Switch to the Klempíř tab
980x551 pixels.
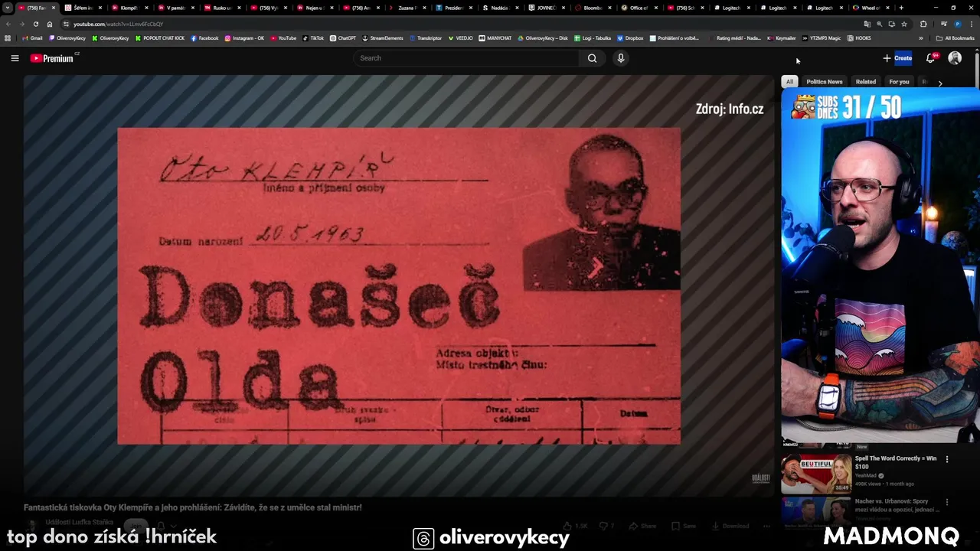[129, 8]
